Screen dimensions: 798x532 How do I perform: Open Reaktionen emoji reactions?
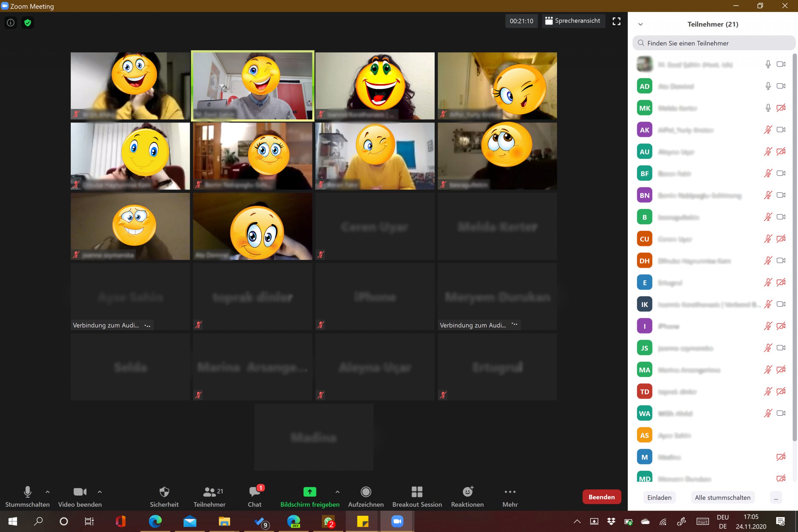click(467, 496)
